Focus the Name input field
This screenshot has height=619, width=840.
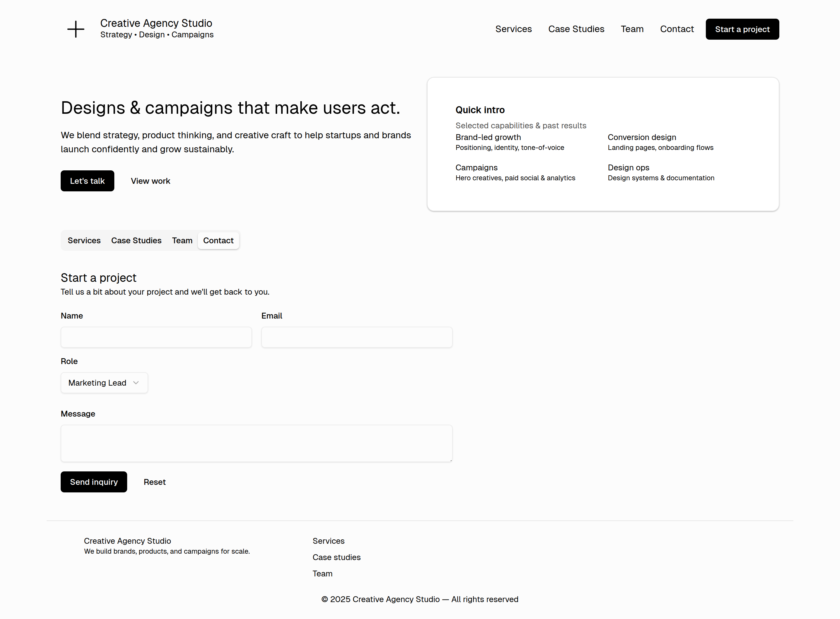pyautogui.click(x=156, y=337)
